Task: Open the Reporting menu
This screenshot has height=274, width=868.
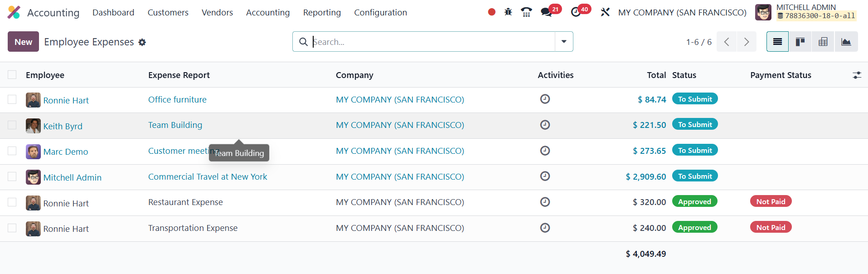Action: [x=322, y=13]
